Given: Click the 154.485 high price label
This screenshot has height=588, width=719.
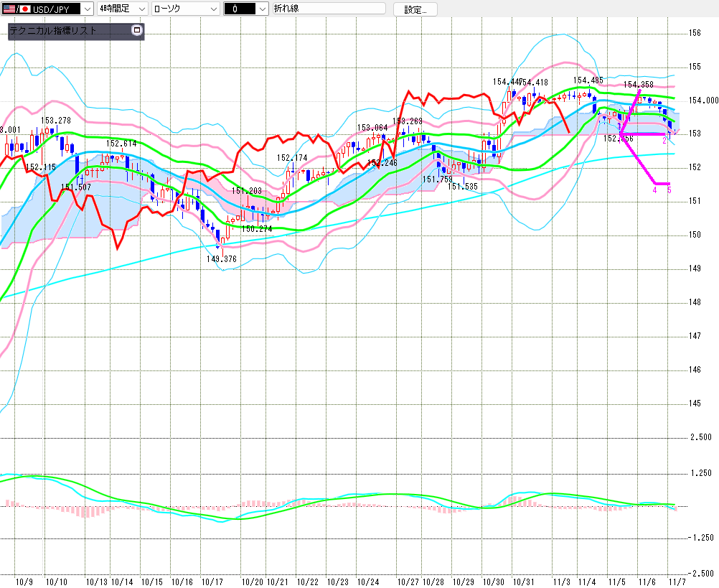Looking at the screenshot, I should click(x=588, y=80).
